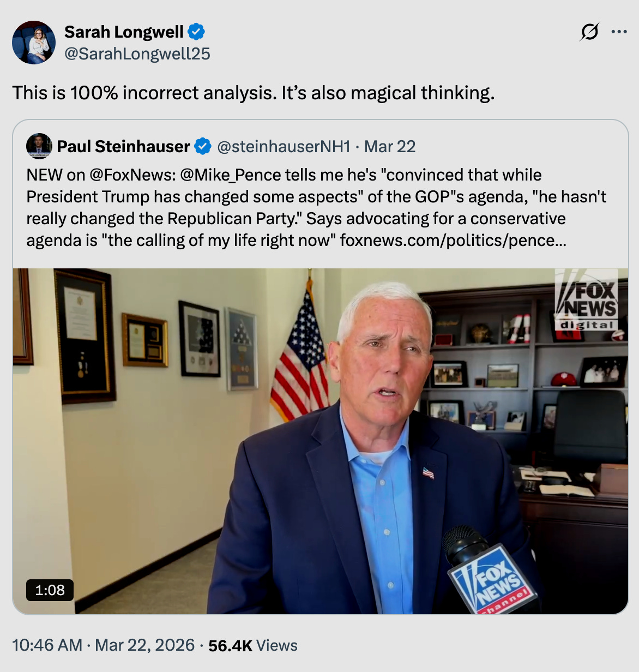Click the quoted tweet's Mar 22 date
The width and height of the screenshot is (639, 672).
[x=390, y=146]
